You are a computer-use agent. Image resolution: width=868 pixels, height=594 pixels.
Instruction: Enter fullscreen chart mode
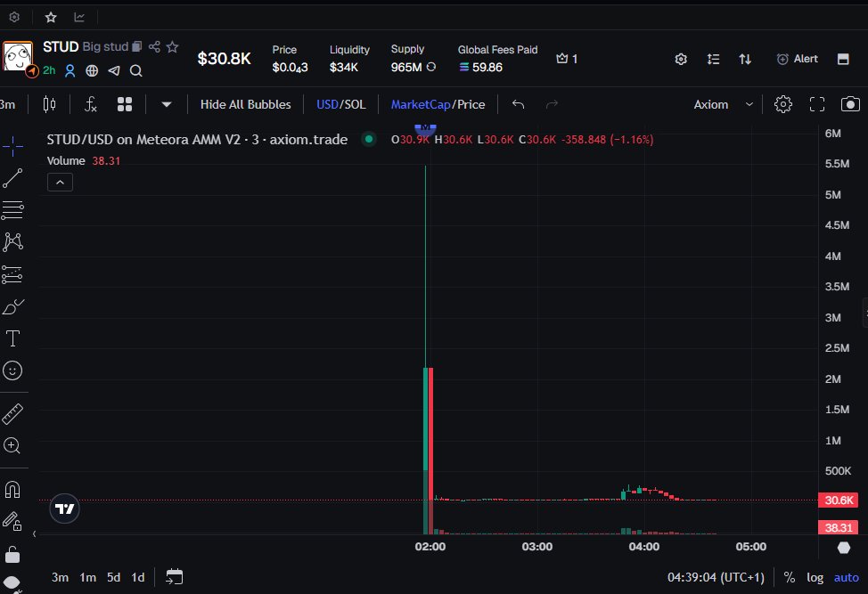tap(816, 104)
